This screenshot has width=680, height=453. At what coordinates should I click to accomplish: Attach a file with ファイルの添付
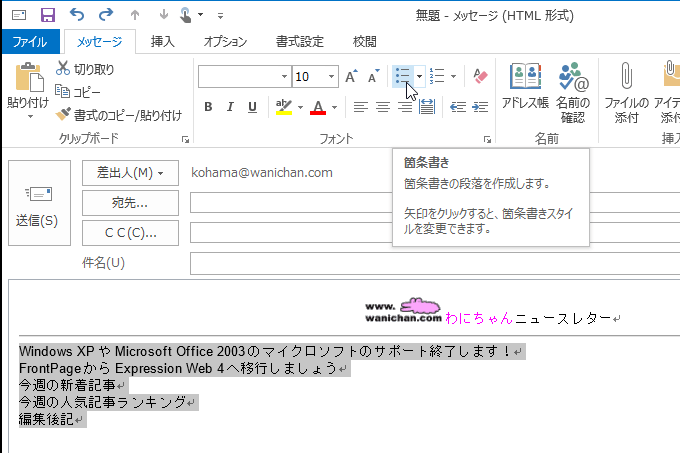(x=626, y=93)
